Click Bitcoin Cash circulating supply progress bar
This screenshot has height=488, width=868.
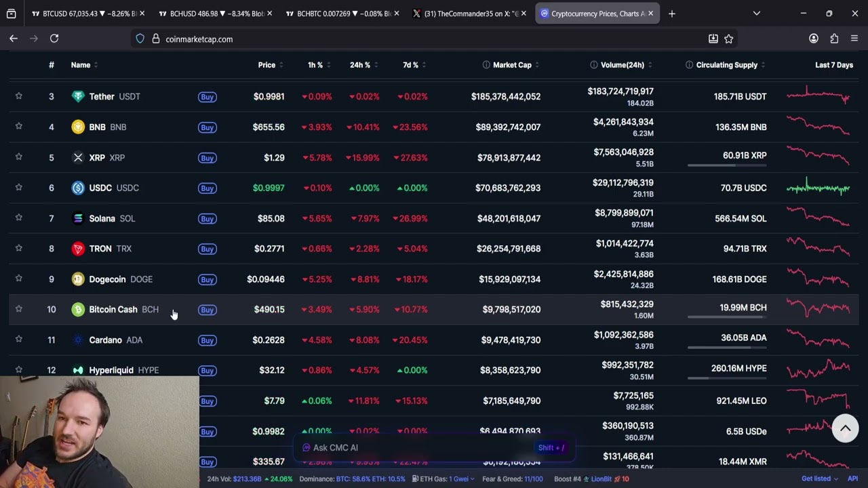point(727,317)
